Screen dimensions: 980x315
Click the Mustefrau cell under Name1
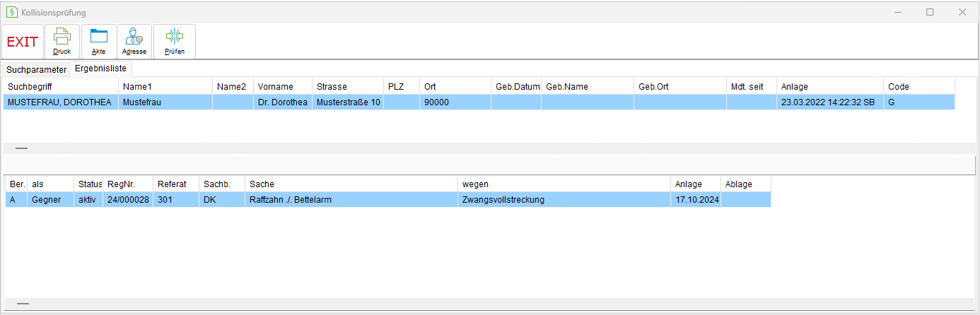coord(165,102)
